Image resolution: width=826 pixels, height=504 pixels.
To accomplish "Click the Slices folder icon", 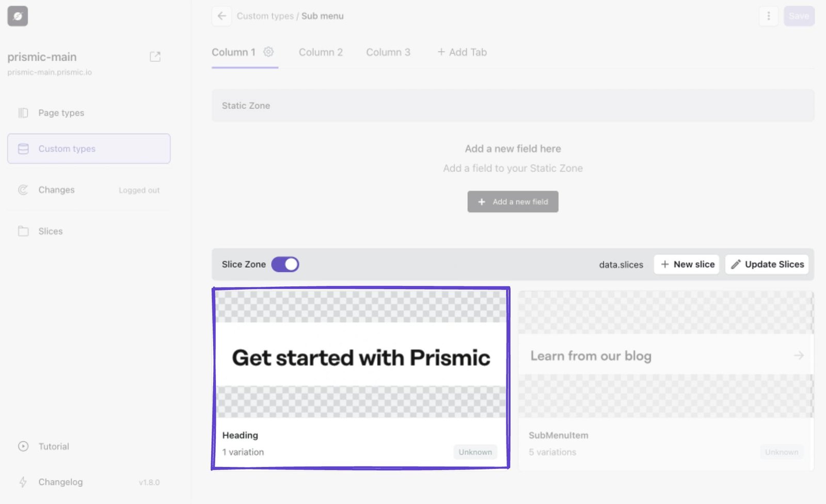I will tap(23, 231).
